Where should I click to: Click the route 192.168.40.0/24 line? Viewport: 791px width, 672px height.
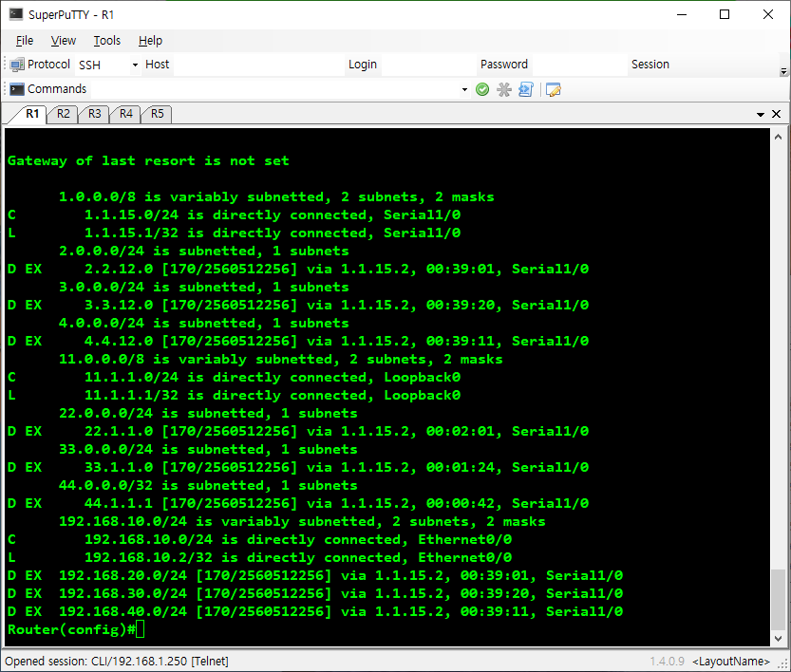tap(315, 611)
